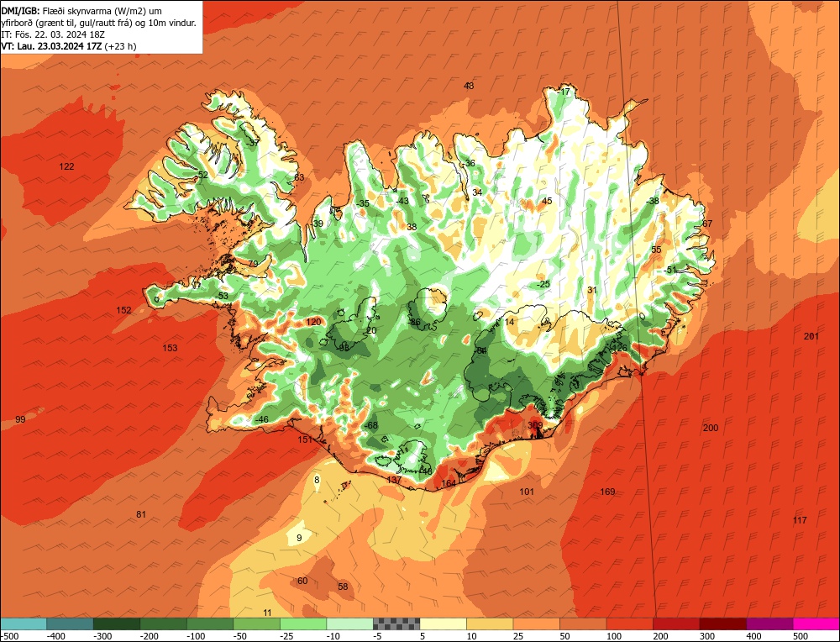Click the palest green legend swatch between -10 and -5
The height and width of the screenshot is (642, 840).
tap(349, 624)
